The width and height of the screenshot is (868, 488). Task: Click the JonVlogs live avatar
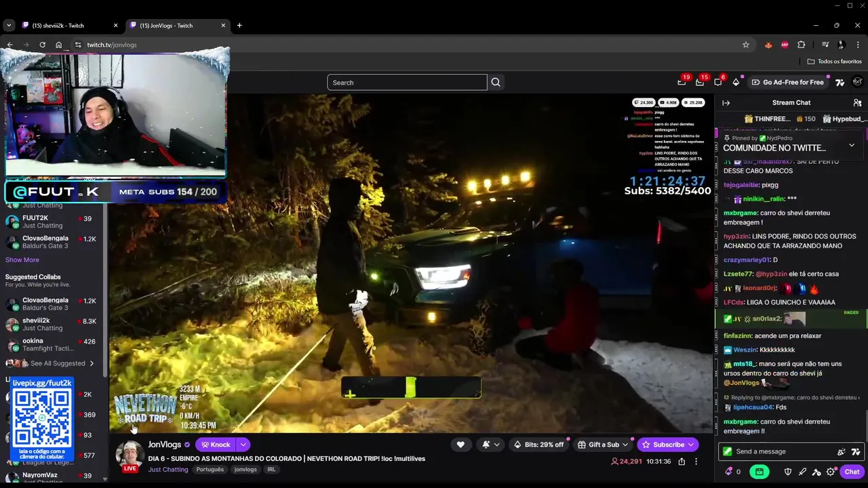[x=130, y=456]
